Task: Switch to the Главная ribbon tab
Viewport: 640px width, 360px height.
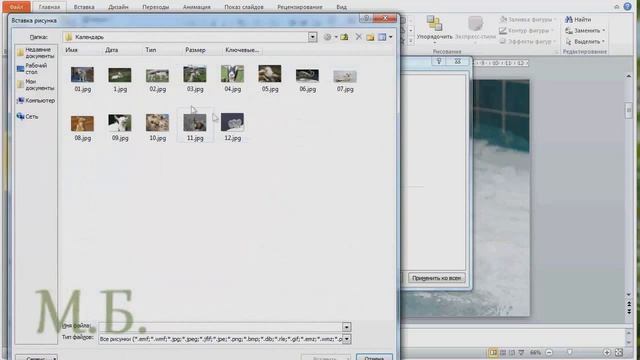Action: pyautogui.click(x=49, y=7)
